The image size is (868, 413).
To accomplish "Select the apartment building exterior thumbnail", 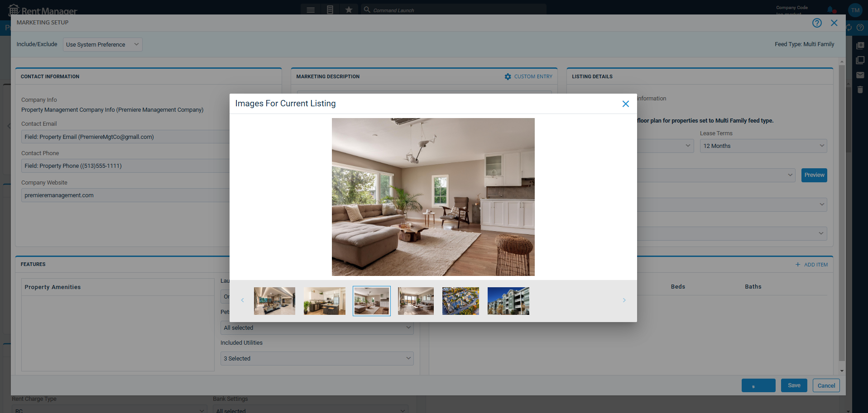I will point(508,301).
